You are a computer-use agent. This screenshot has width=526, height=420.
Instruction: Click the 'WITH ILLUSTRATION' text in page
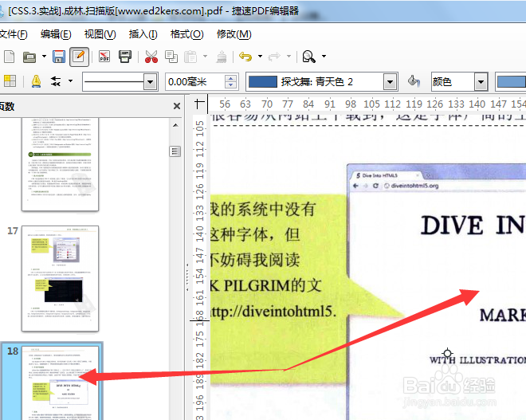(477, 360)
